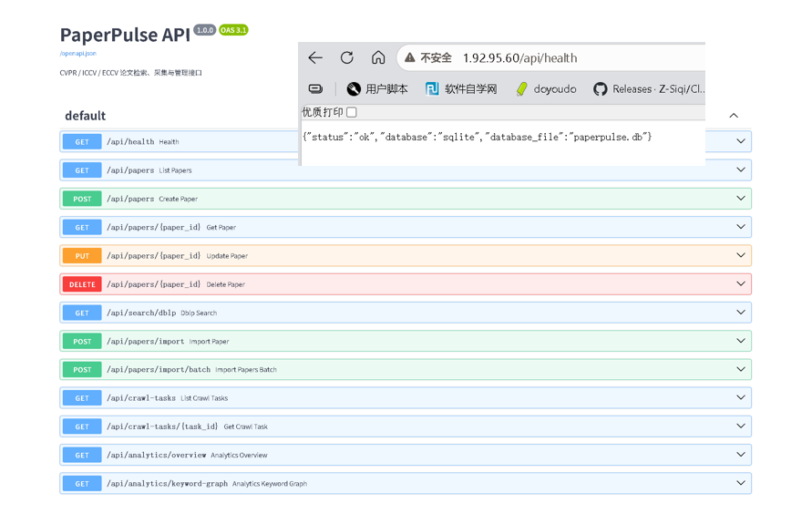812x524 pixels.
Task: Click the browser back arrow icon
Action: (x=314, y=57)
